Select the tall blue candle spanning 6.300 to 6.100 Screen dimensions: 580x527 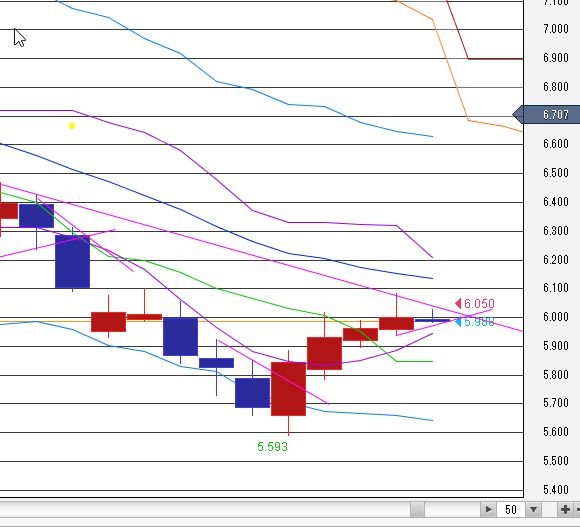pos(72,262)
